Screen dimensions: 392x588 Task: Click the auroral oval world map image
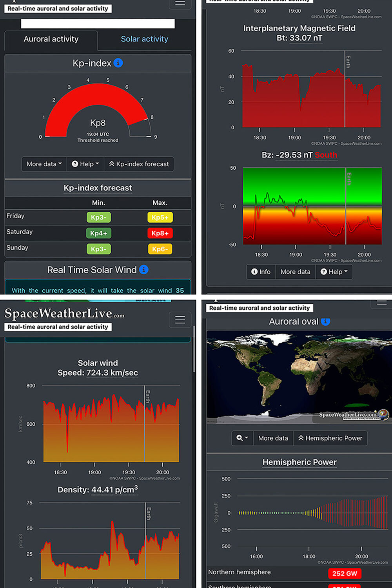pos(298,376)
